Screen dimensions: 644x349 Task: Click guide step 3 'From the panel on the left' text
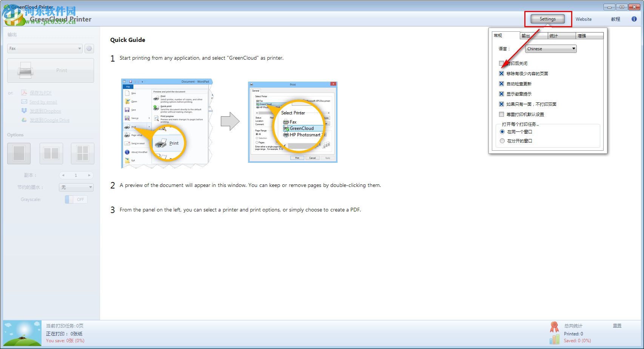point(240,210)
